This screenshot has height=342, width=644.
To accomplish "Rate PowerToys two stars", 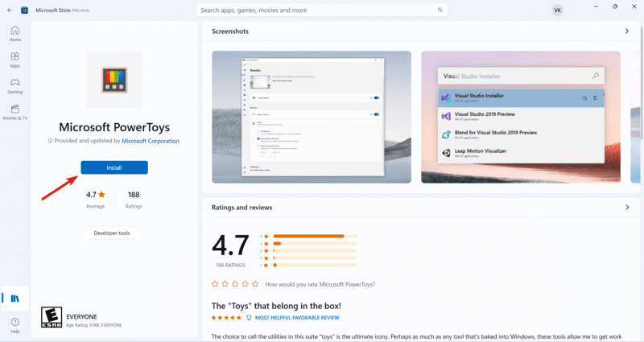I will coord(225,284).
